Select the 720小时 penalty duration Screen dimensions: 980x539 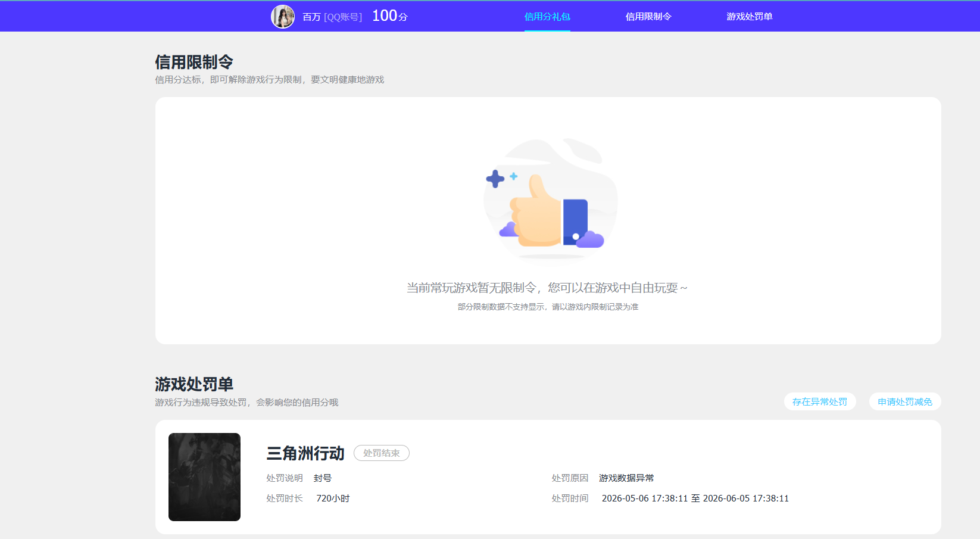coord(333,499)
